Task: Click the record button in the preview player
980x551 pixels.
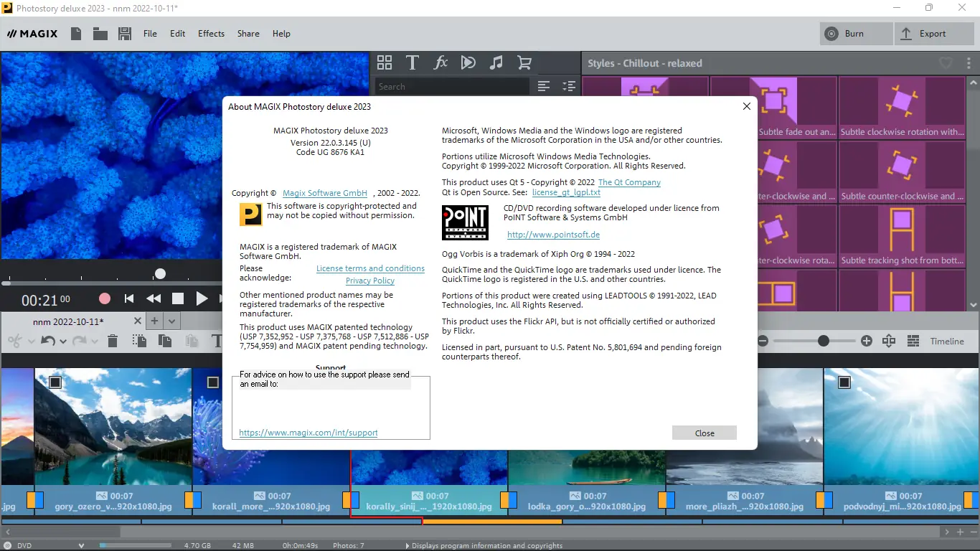Action: 104,298
